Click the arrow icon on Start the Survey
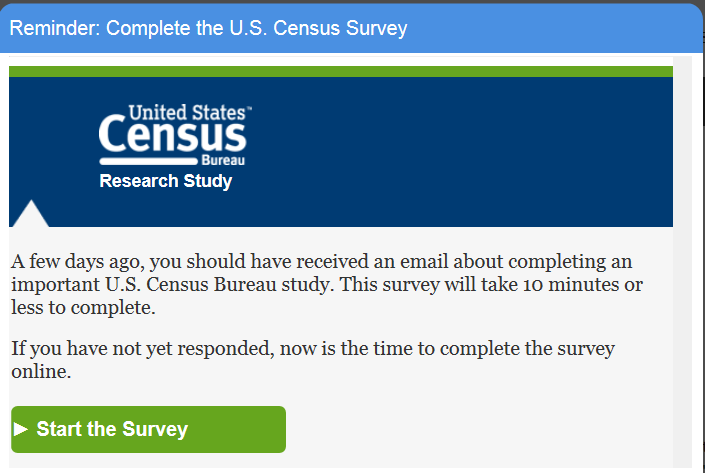Screen dimensions: 705x473 pyautogui.click(x=21, y=429)
